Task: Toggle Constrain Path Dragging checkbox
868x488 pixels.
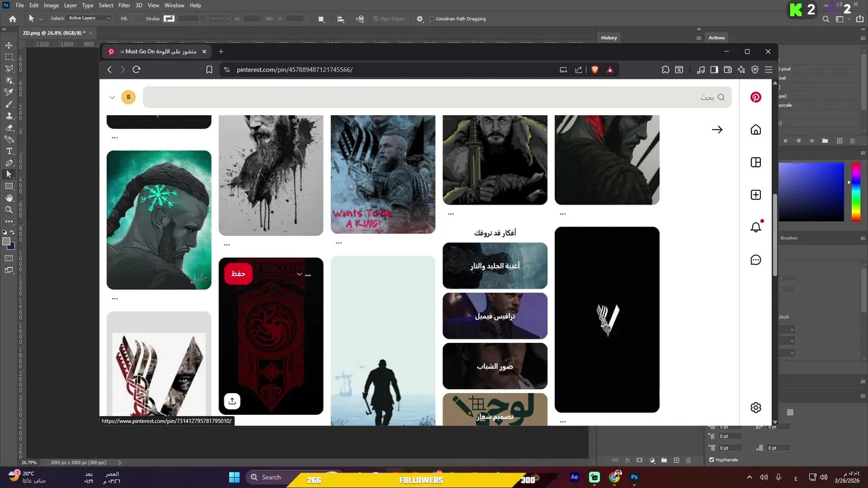Action: pyautogui.click(x=432, y=19)
